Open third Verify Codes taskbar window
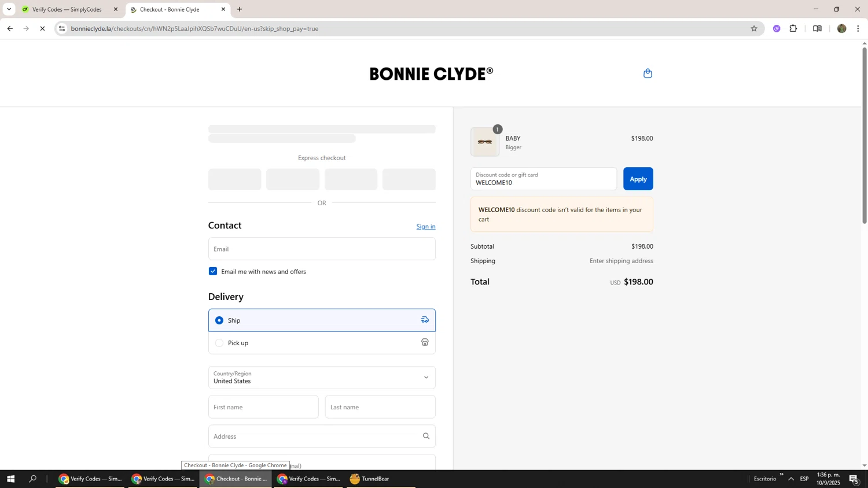Viewport: 868px width, 488px height. [309, 479]
